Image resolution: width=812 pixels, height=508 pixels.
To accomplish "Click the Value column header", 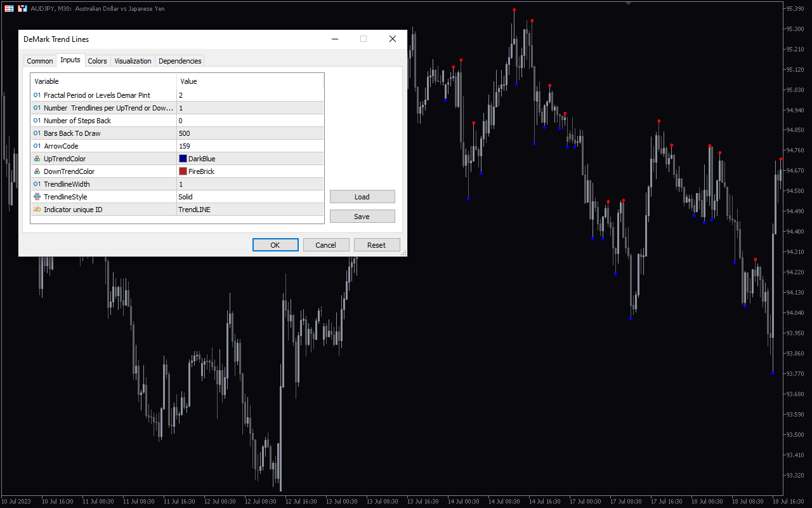I will [x=250, y=81].
